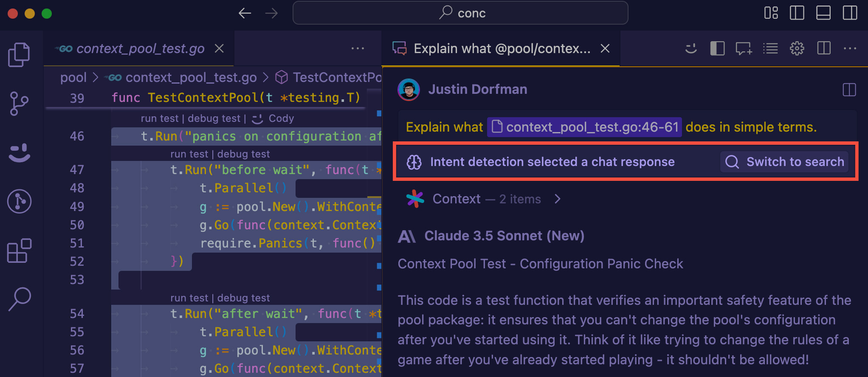
Task: Click the Cody code lens above line 46
Action: pos(273,118)
